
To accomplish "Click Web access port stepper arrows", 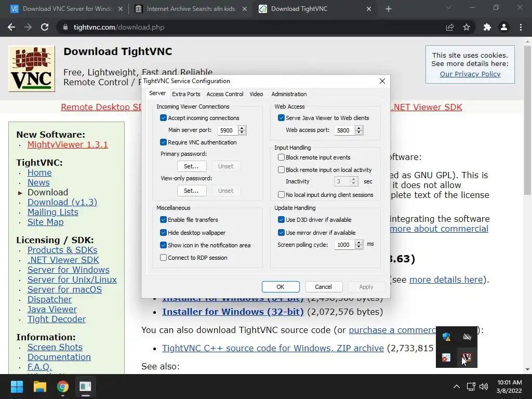I will (359, 130).
